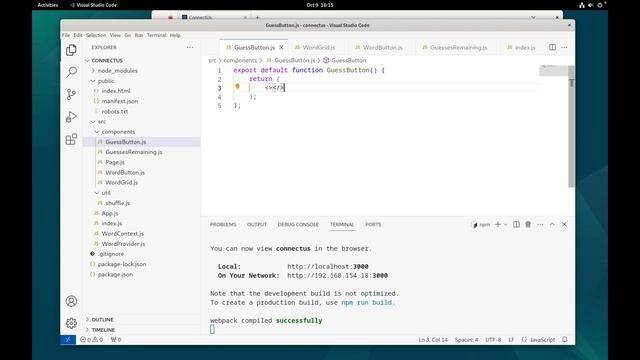Open the localhost:3000 link in terminal
The image size is (640, 360).
point(328,267)
